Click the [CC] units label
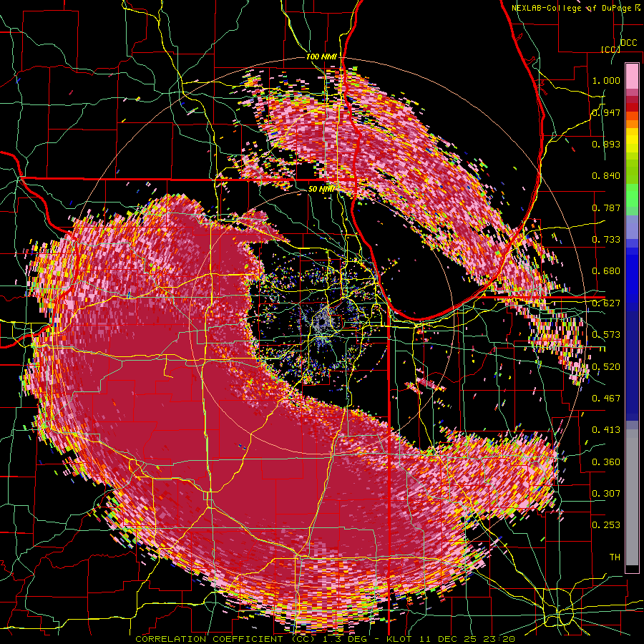Image resolution: width=644 pixels, height=644 pixels. 610,49
